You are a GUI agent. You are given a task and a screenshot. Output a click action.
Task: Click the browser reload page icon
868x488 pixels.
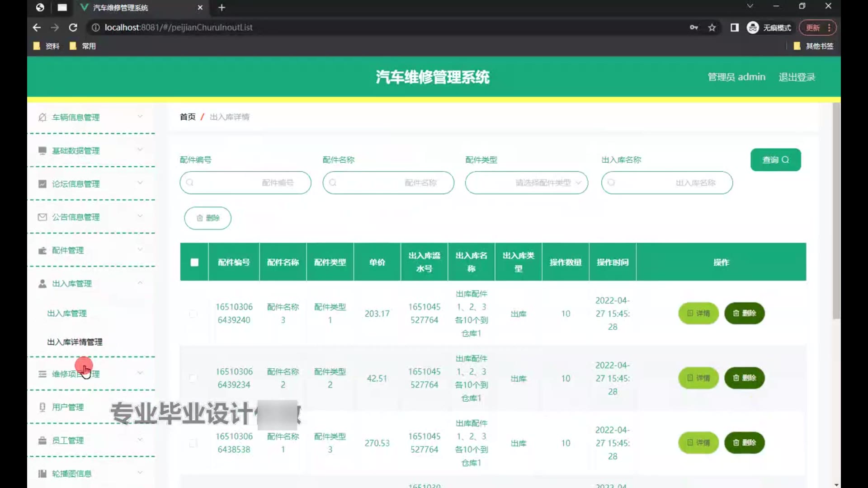[x=73, y=28]
